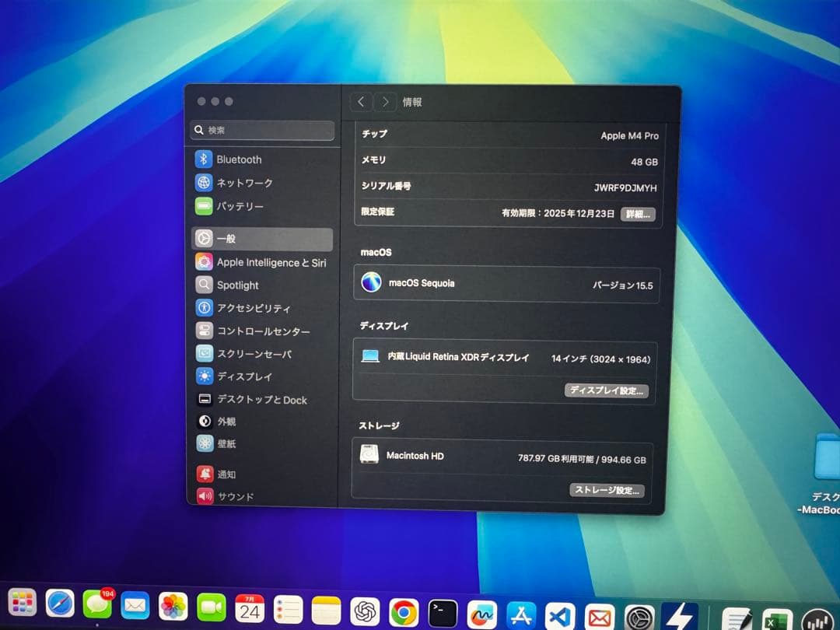Open System Settings gear in Dock
Viewport: 840px width, 630px height.
(639, 618)
